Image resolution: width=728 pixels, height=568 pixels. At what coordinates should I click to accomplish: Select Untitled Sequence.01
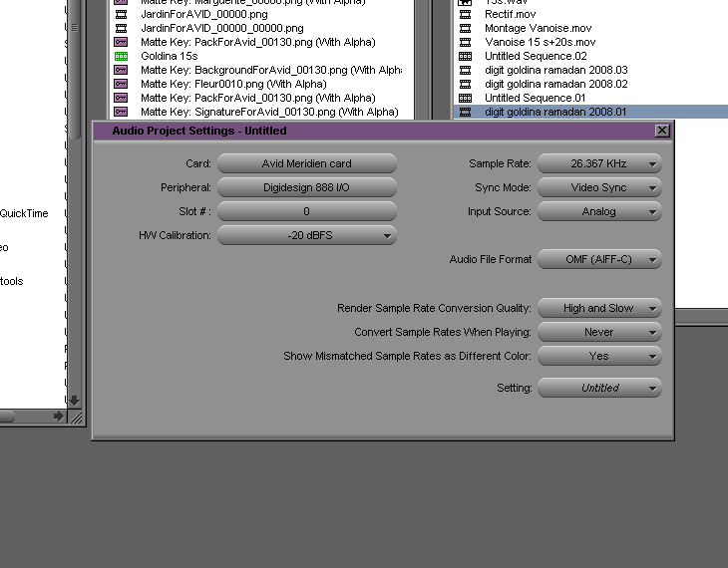pos(535,98)
